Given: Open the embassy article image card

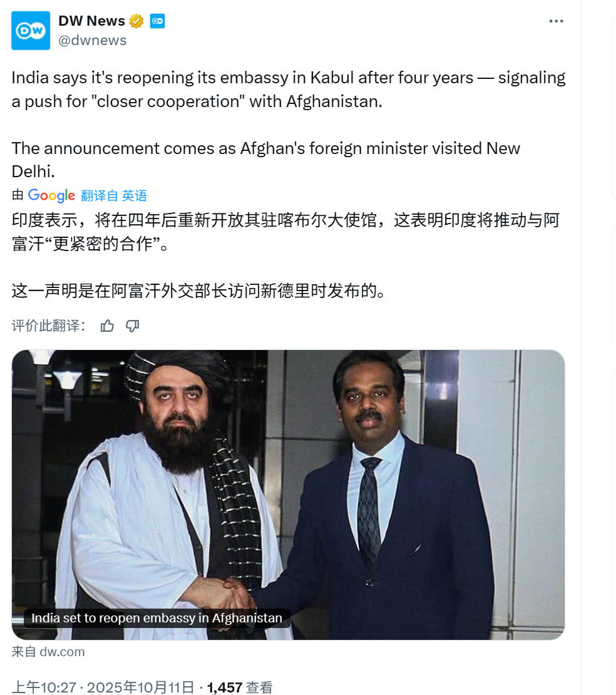Looking at the screenshot, I should 288,495.
